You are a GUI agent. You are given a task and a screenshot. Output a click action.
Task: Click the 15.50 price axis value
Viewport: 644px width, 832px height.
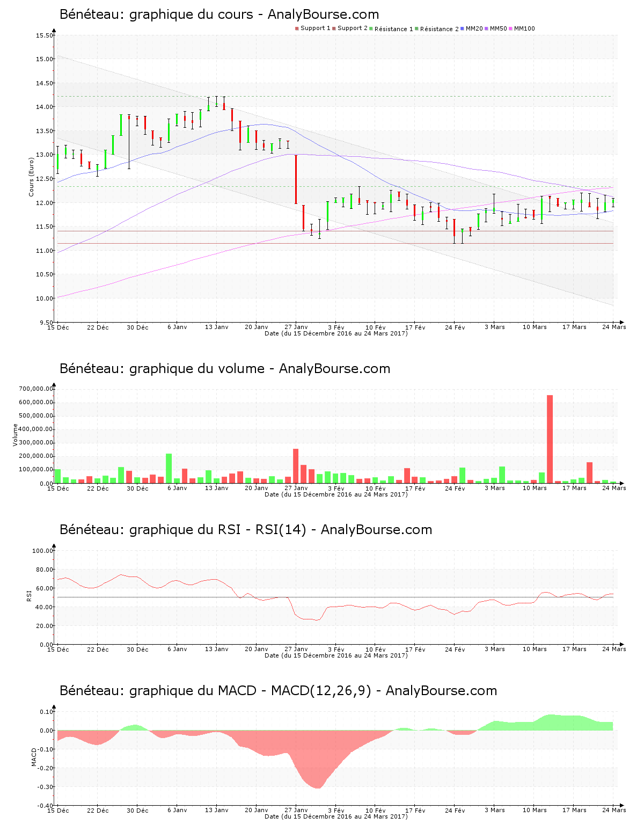point(45,35)
